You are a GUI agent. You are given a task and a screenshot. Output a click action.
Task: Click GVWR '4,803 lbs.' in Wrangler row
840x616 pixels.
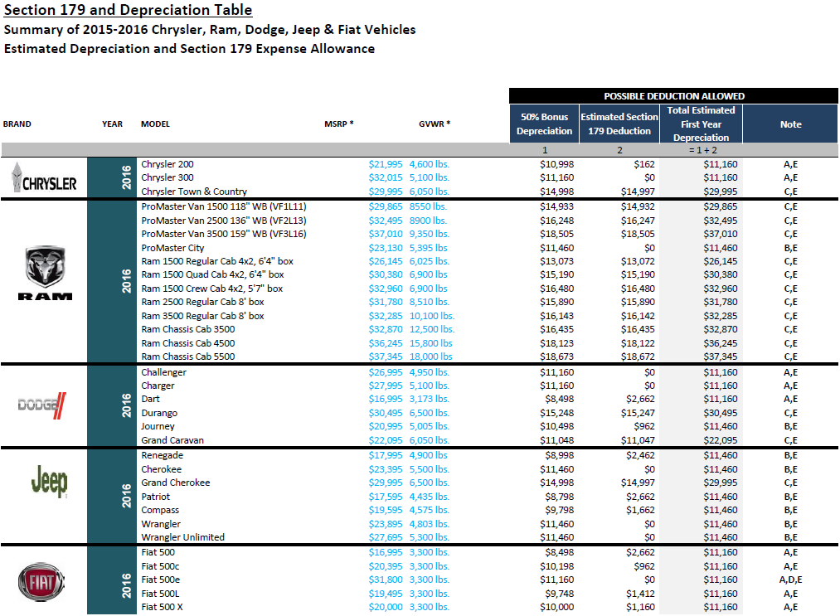(x=429, y=524)
